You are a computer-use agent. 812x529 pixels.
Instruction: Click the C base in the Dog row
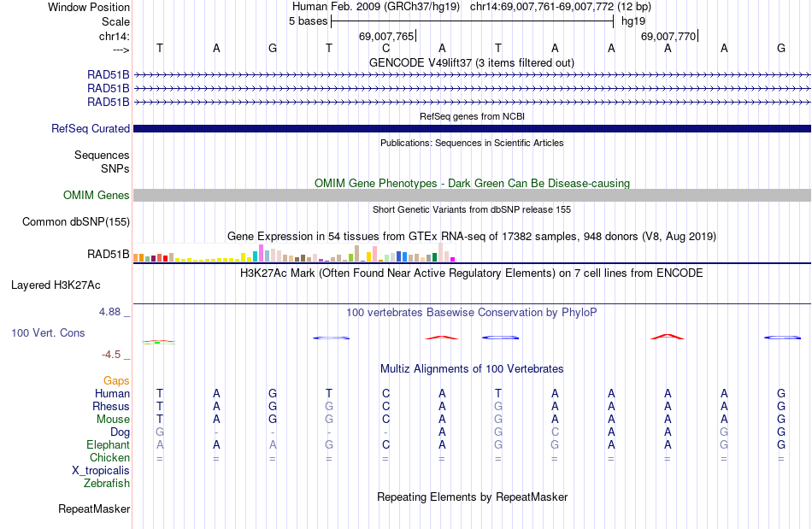(555, 432)
